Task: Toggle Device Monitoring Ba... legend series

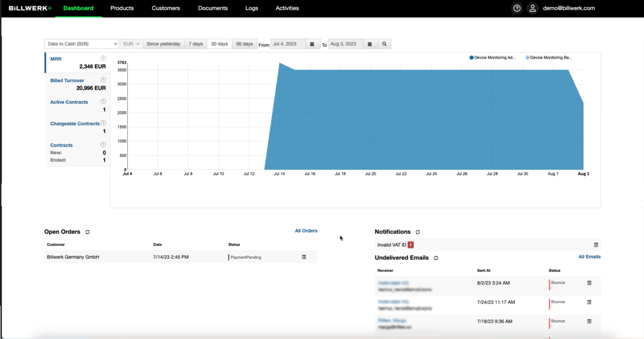Action: [x=548, y=58]
